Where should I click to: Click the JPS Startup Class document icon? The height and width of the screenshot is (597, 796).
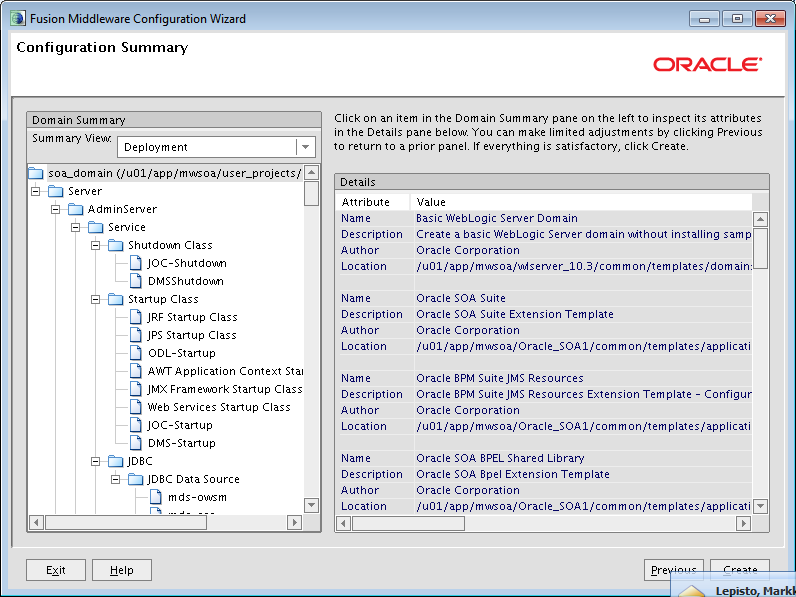tap(136, 335)
